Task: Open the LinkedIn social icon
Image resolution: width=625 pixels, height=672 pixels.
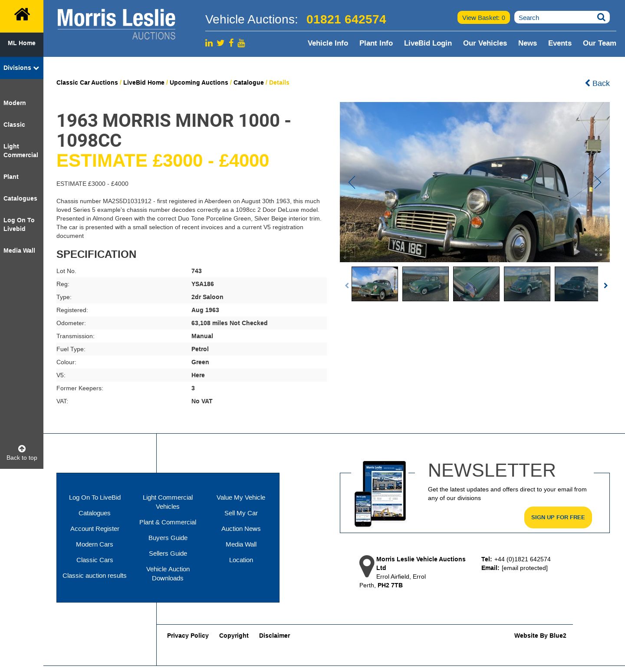Action: coord(209,43)
